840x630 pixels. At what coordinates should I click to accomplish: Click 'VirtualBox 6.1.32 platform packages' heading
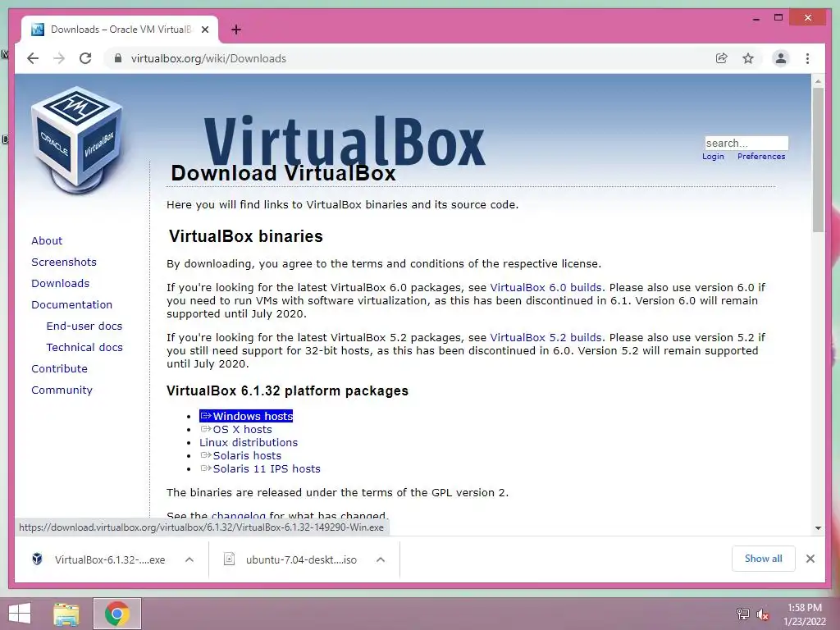(x=287, y=390)
